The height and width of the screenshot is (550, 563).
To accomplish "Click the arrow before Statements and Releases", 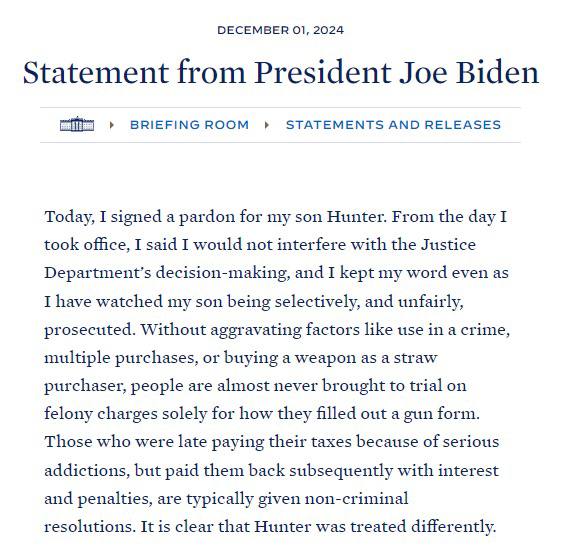I will [267, 125].
